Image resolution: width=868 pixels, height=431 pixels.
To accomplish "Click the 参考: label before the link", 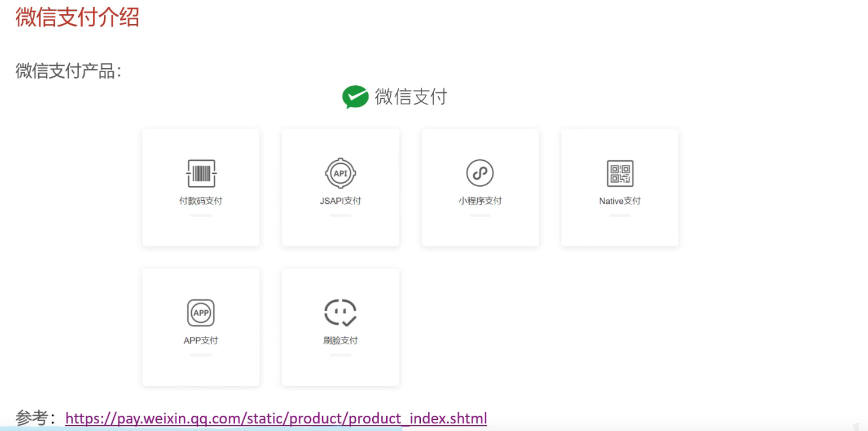I will point(36,418).
